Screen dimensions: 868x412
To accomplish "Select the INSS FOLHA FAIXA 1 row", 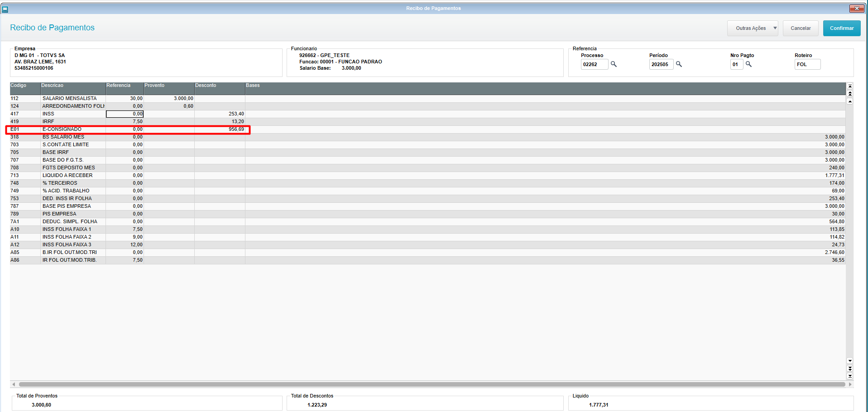I will coord(427,229).
